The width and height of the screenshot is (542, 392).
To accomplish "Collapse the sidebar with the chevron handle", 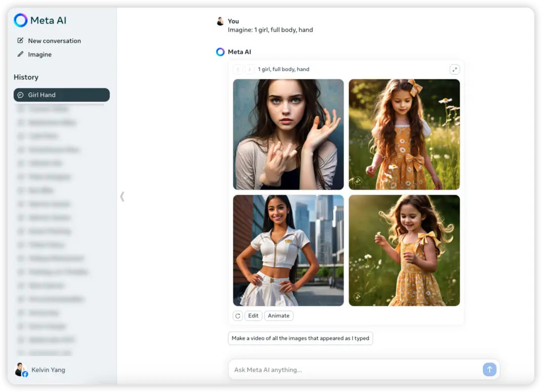I will pyautogui.click(x=122, y=196).
